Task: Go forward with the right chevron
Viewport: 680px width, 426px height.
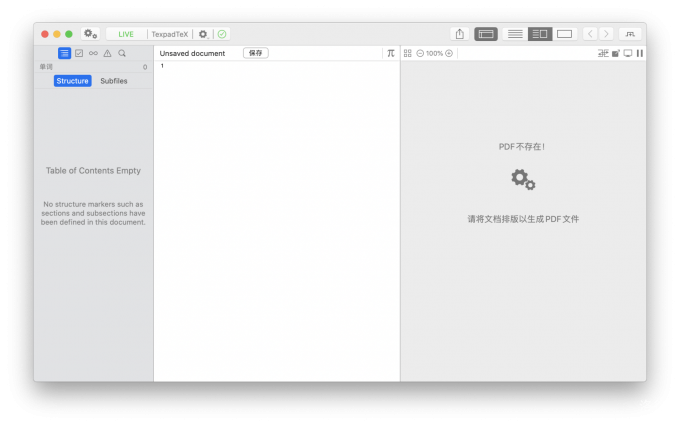Action: pos(606,34)
